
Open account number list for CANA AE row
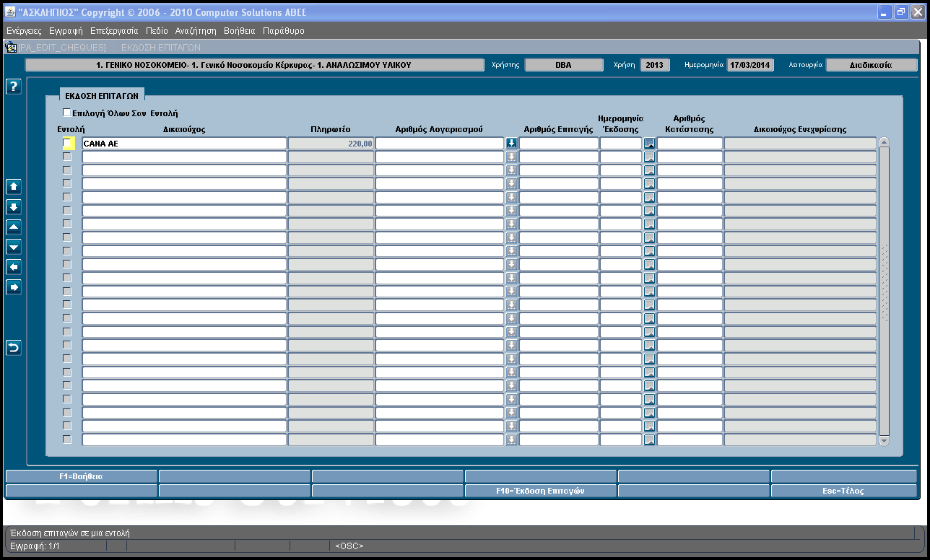pos(512,143)
